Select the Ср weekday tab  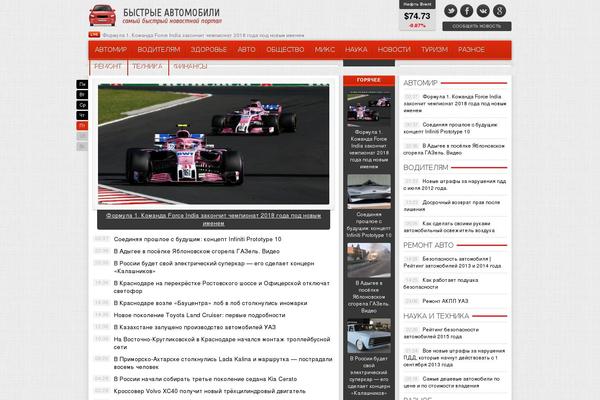pos(82,105)
